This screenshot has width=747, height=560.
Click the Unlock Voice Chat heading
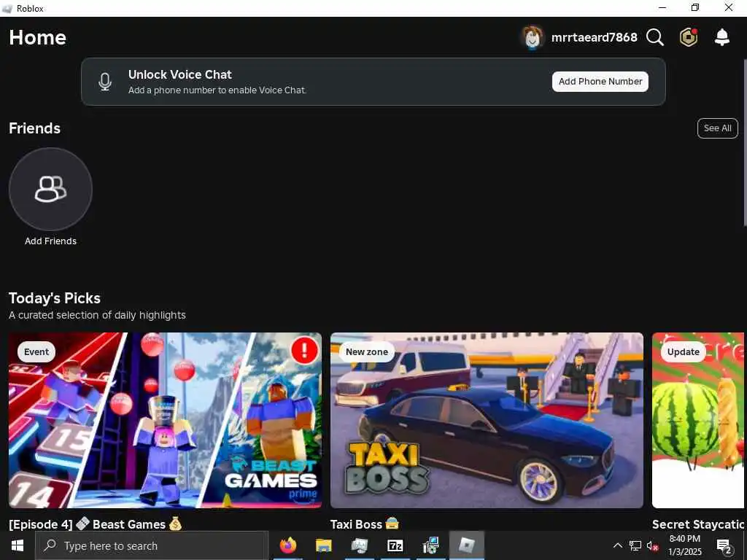(179, 75)
